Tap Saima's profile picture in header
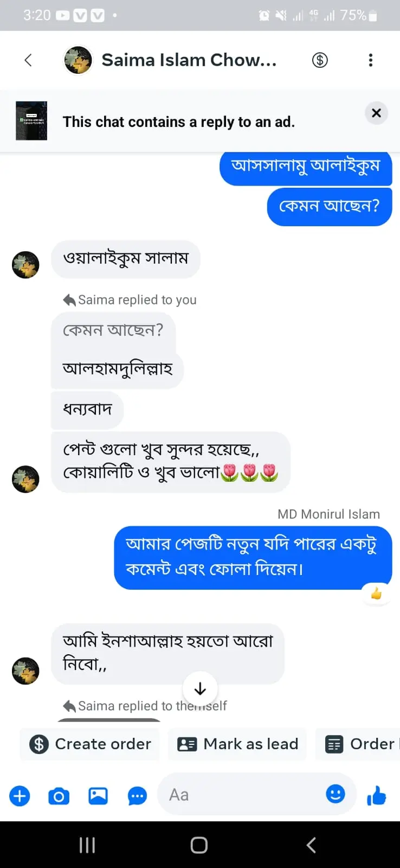 pyautogui.click(x=78, y=60)
